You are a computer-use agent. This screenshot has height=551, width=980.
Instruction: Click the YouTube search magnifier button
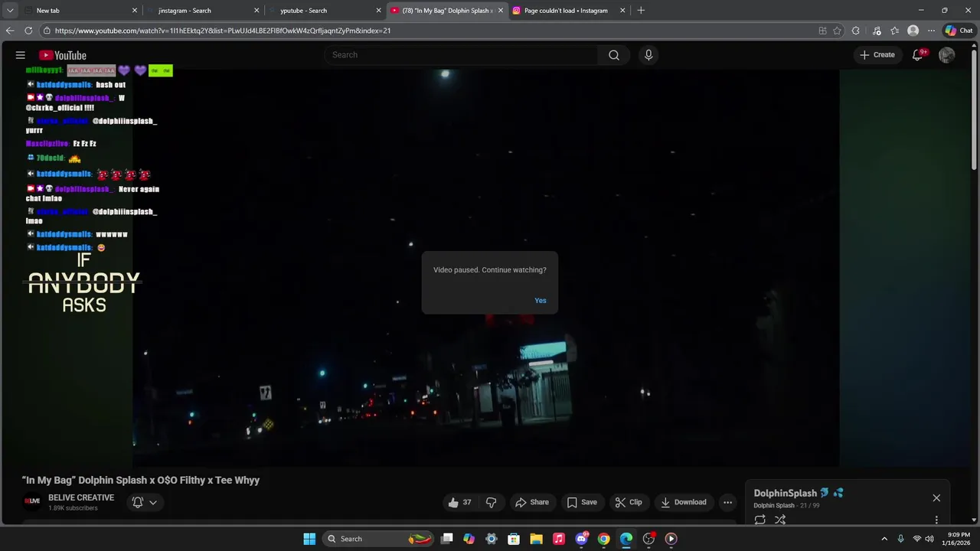pyautogui.click(x=614, y=55)
